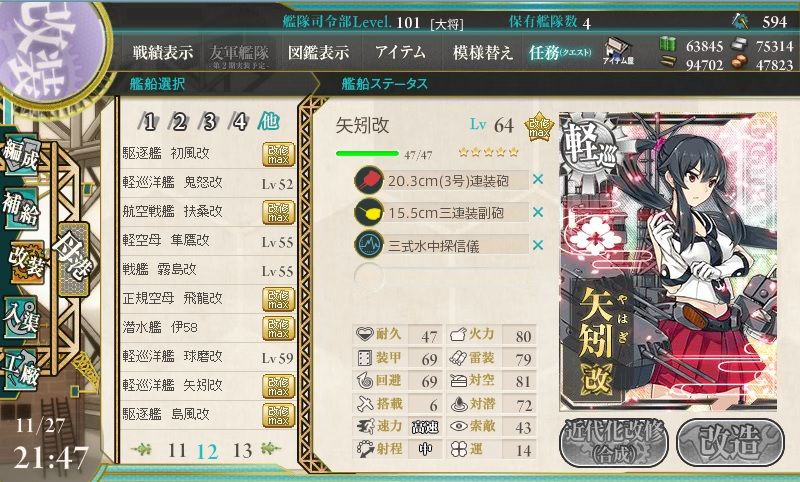Switch to fleet tab 2

(178, 122)
